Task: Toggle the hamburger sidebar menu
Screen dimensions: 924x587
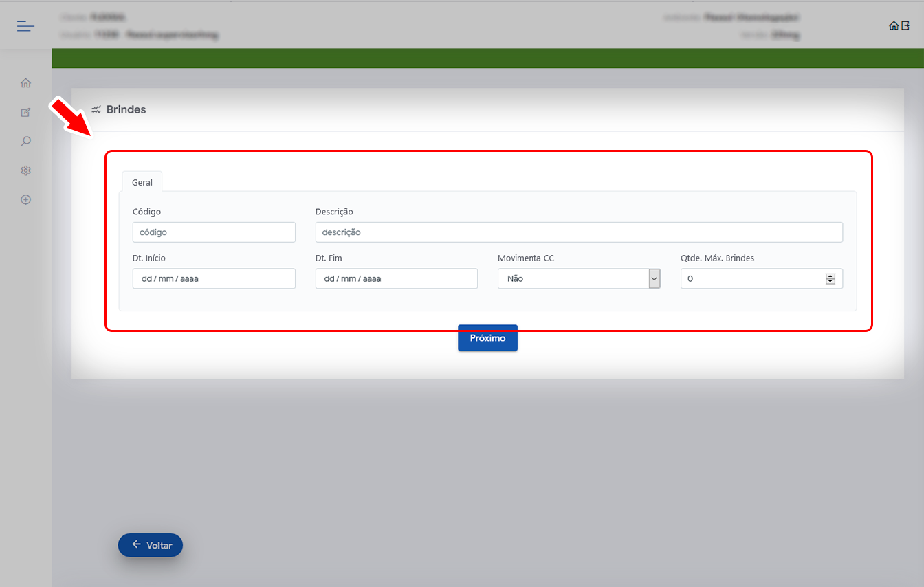Action: pyautogui.click(x=25, y=26)
